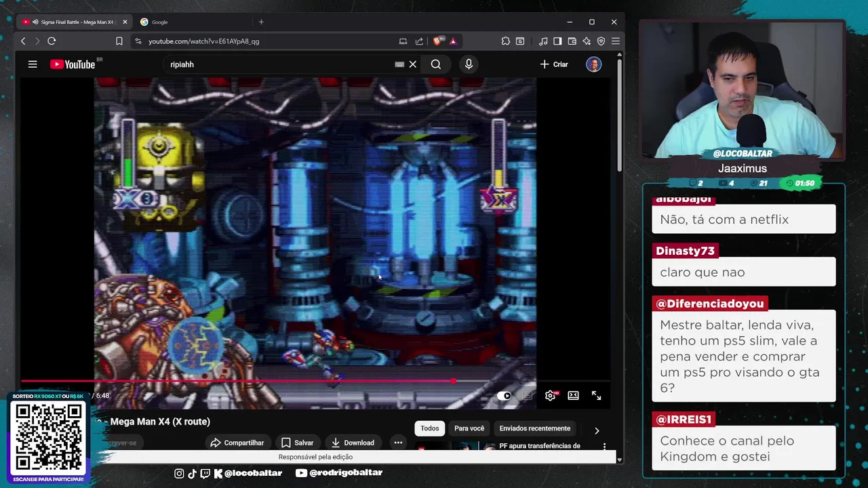Click the @LOCOBALTAR overlay label
The image size is (868, 488).
[743, 153]
